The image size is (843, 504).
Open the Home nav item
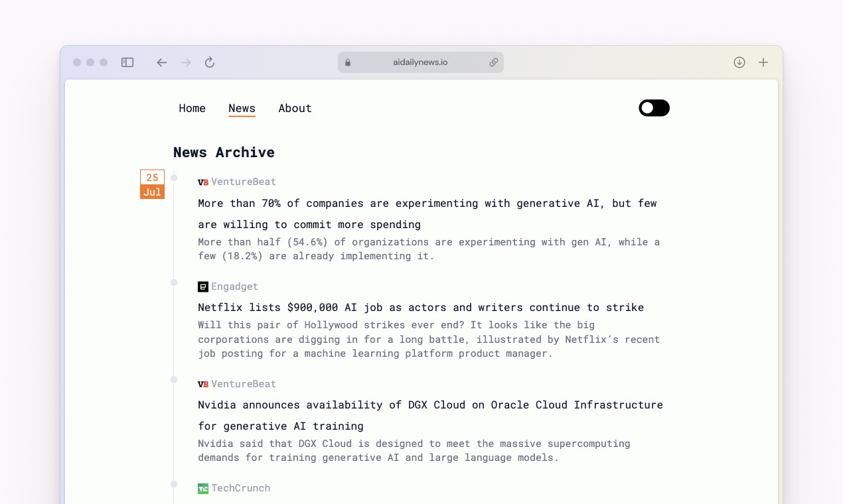(x=192, y=108)
